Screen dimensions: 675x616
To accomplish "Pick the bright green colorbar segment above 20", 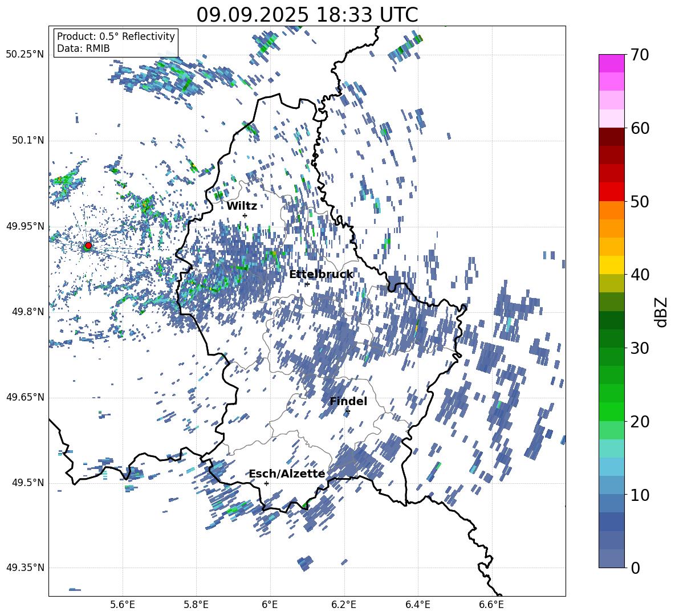I will 612,411.
